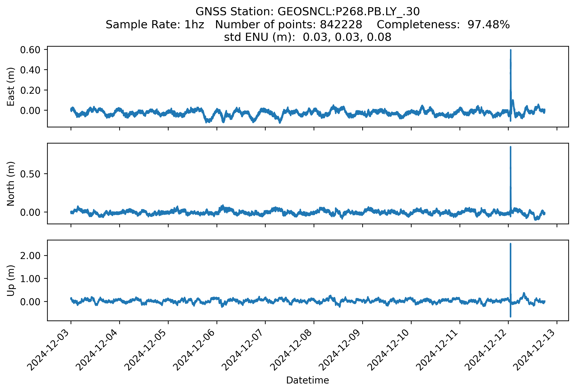The image size is (575, 392).
Task: Click the peak of the East spike
Action: tap(510, 50)
